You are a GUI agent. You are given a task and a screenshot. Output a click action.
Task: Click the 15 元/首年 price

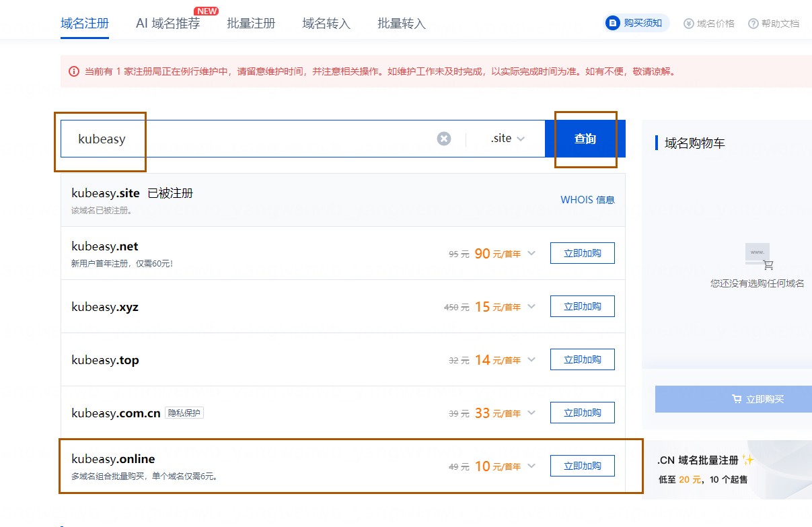(x=498, y=307)
